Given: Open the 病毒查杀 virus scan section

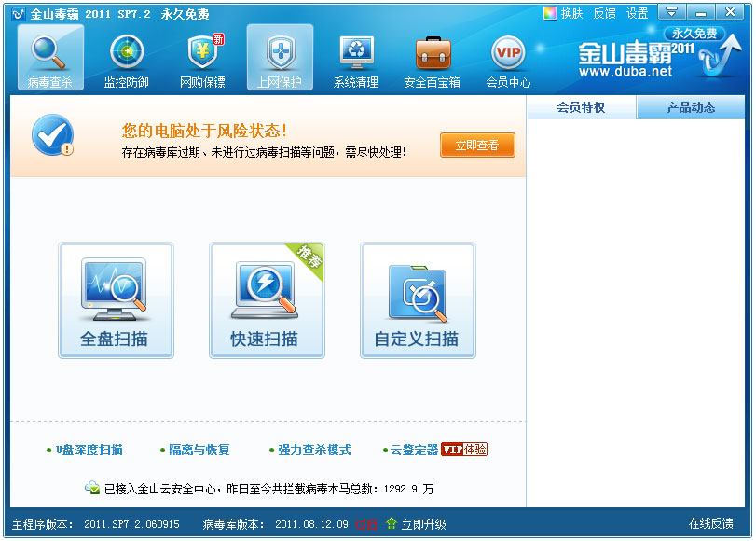Looking at the screenshot, I should click(x=50, y=58).
